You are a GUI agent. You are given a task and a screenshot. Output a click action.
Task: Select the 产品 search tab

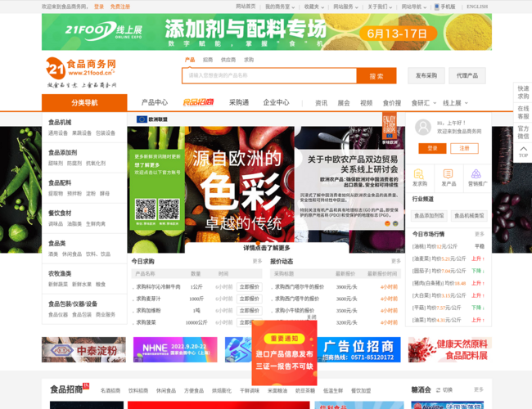point(190,60)
